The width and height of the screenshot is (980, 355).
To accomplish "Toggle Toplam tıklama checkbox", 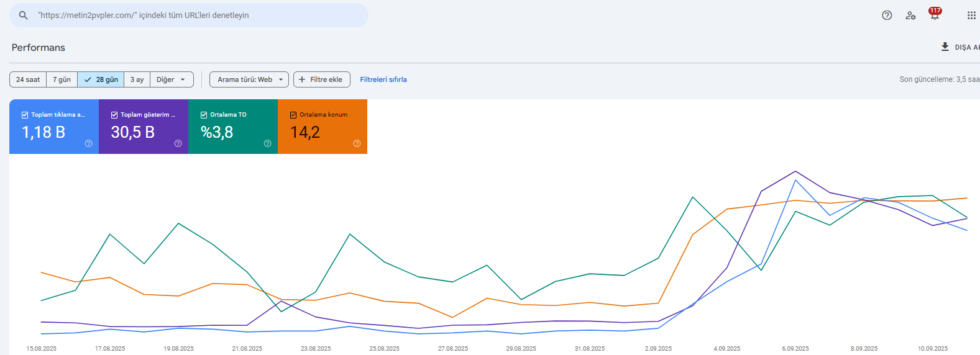I will 25,115.
